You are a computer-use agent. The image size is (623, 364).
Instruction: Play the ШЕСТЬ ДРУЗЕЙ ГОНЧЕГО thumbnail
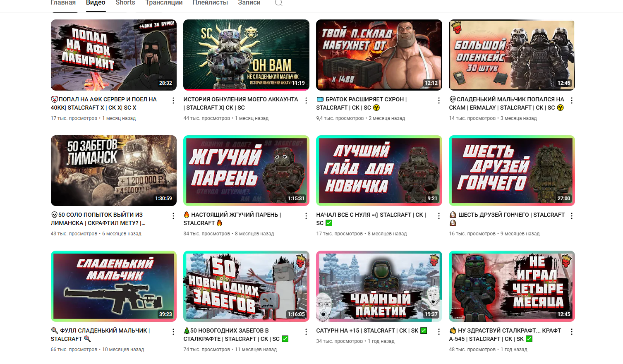(512, 170)
